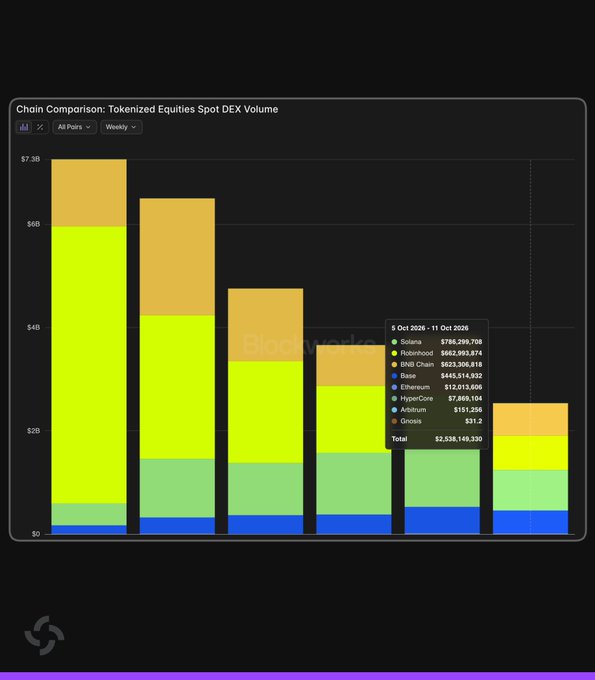Click the highlighted bar's yellow Robinhood segment
This screenshot has height=680, width=595.
[530, 453]
